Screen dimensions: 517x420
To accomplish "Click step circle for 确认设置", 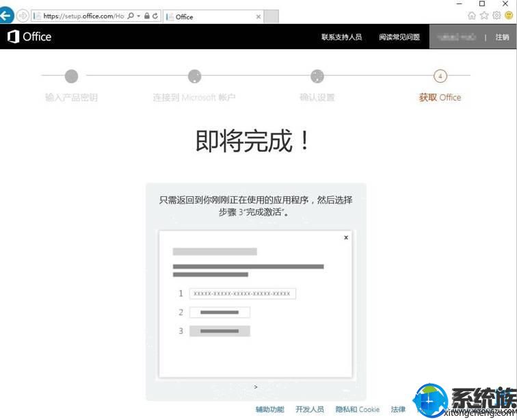I will pyautogui.click(x=317, y=76).
